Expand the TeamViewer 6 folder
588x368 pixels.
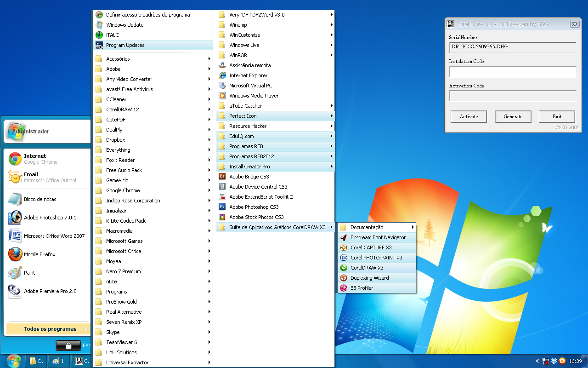(x=153, y=342)
